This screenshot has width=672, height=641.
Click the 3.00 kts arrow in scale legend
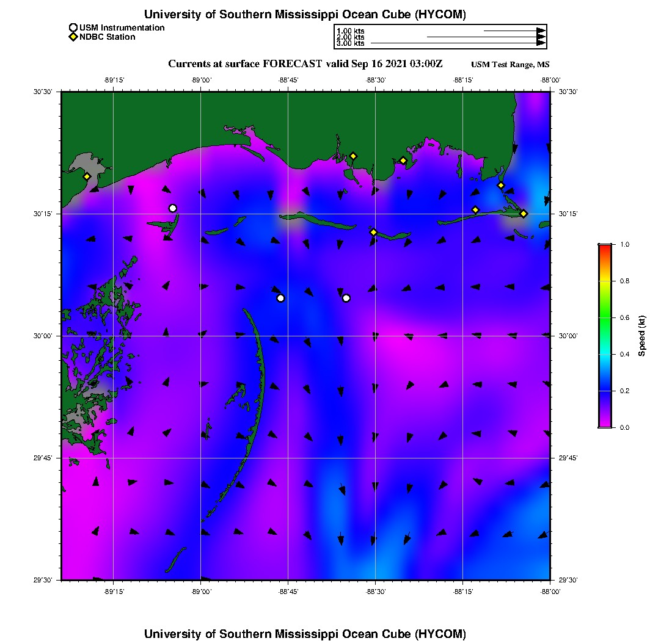(458, 43)
